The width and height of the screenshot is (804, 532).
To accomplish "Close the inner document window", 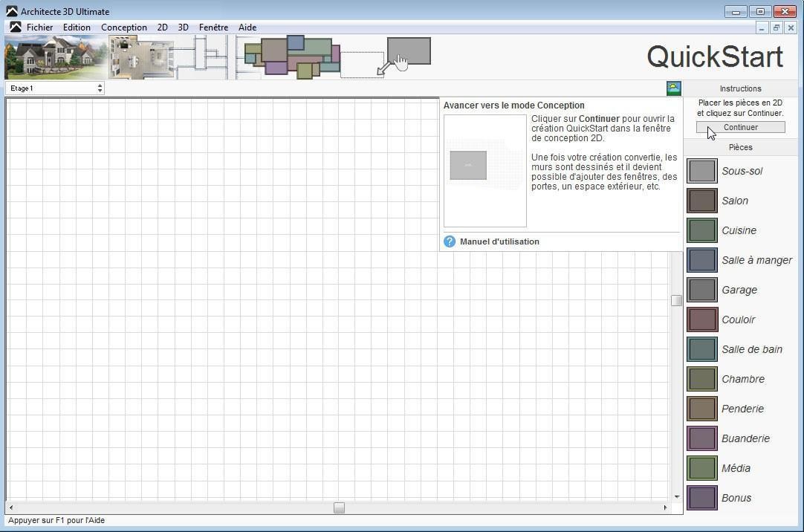I will (791, 28).
